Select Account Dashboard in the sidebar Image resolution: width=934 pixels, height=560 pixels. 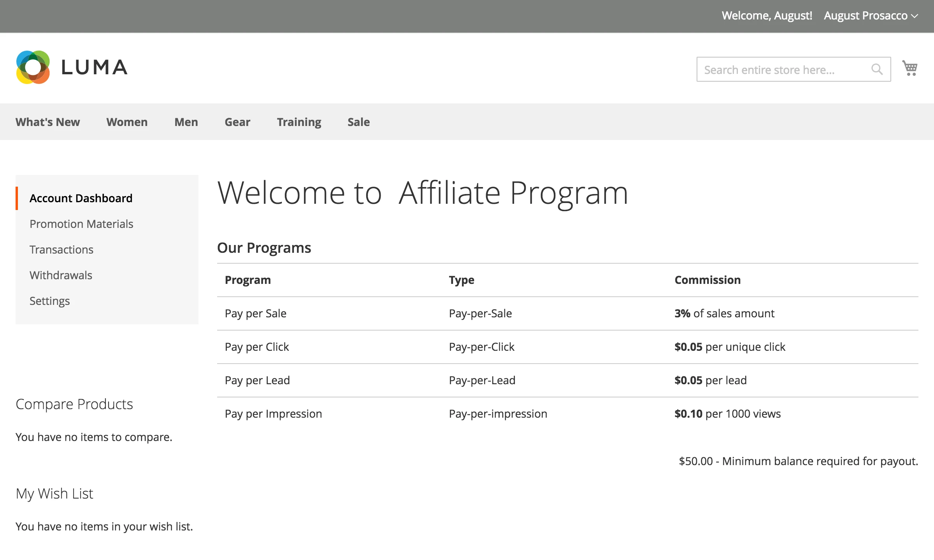pyautogui.click(x=81, y=198)
